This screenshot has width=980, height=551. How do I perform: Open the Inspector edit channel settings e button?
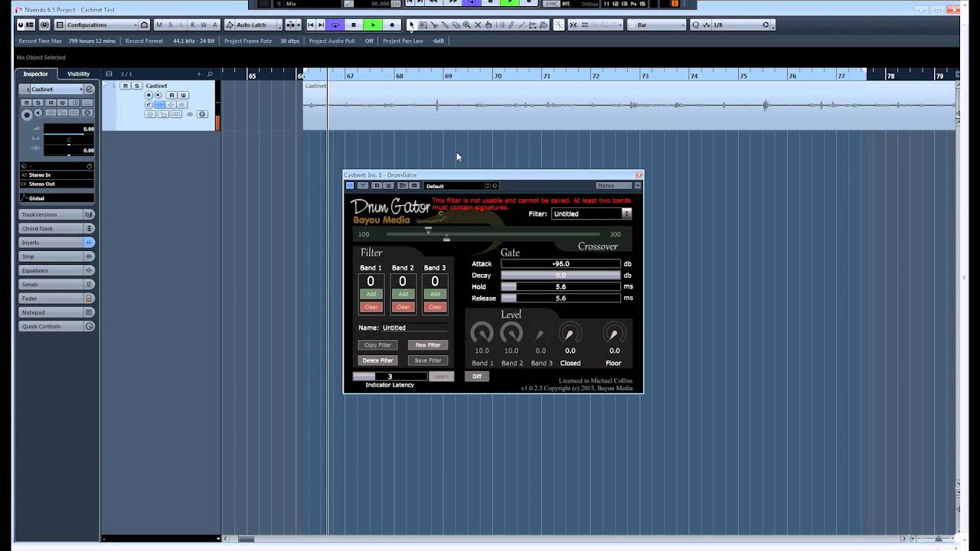pos(89,89)
